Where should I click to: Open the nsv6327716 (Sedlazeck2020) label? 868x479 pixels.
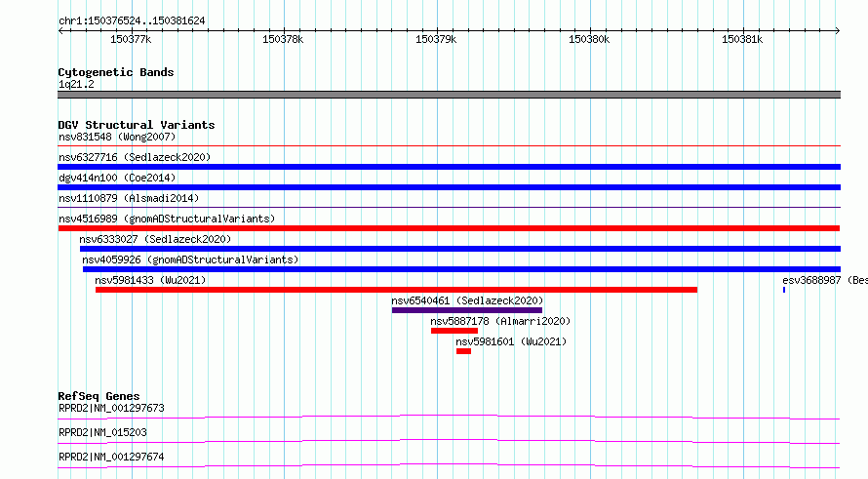[x=135, y=157]
